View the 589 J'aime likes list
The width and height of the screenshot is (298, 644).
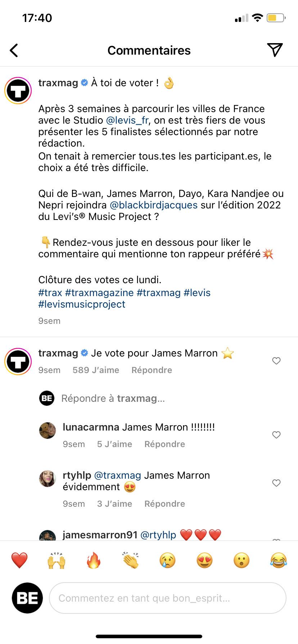click(x=96, y=370)
